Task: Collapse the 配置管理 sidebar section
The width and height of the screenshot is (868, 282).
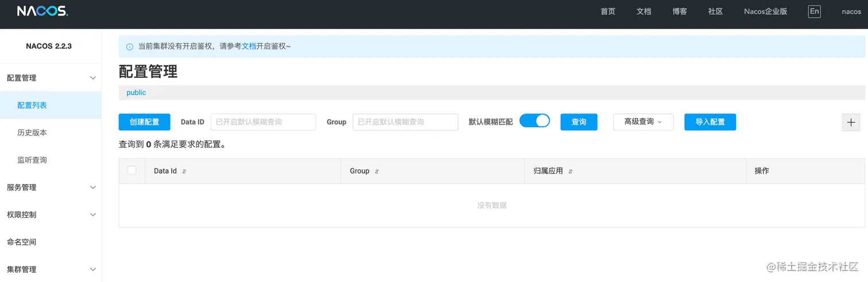Action: click(x=51, y=78)
